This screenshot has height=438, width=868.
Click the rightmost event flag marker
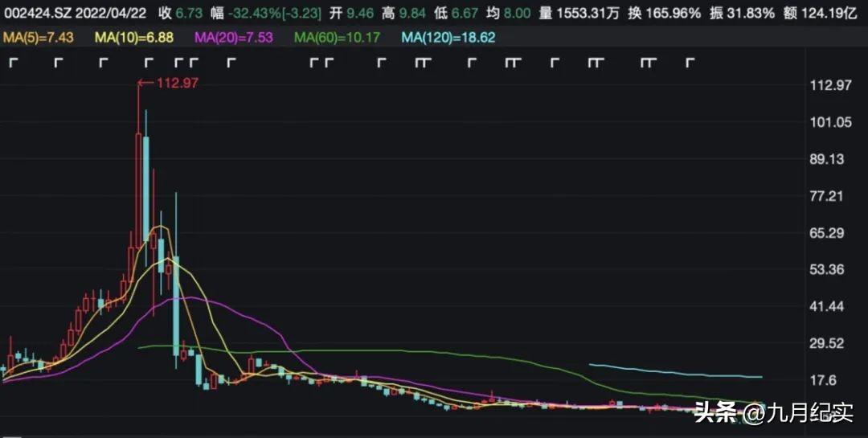[x=690, y=63]
